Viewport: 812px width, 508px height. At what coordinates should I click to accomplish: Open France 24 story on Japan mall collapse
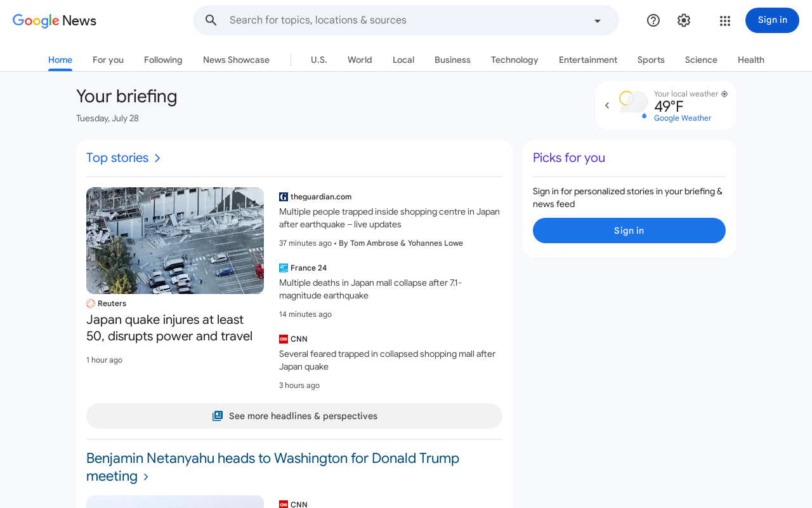(370, 289)
